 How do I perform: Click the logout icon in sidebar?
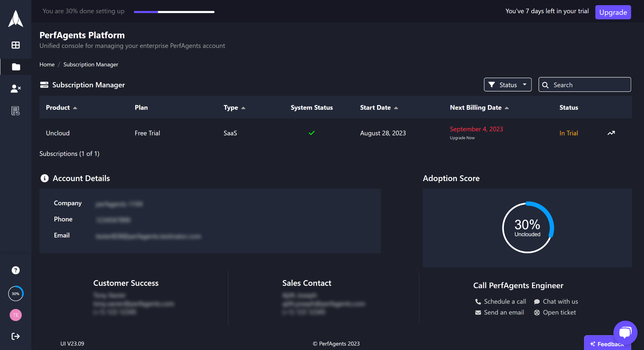pyautogui.click(x=15, y=336)
